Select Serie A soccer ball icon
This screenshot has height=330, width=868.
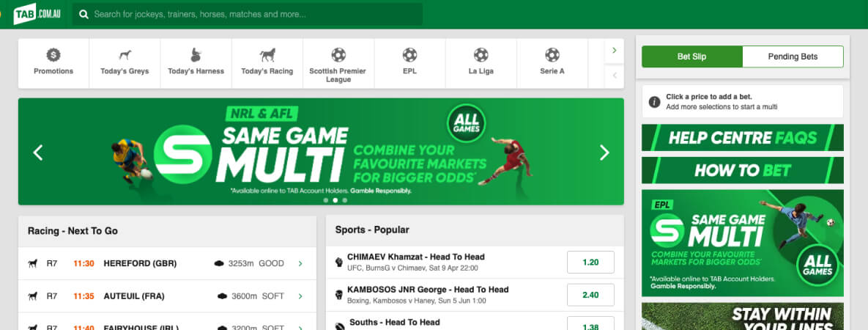click(x=552, y=55)
